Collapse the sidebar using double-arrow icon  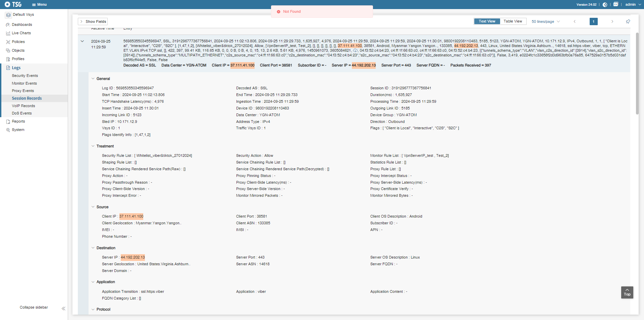tap(63, 308)
